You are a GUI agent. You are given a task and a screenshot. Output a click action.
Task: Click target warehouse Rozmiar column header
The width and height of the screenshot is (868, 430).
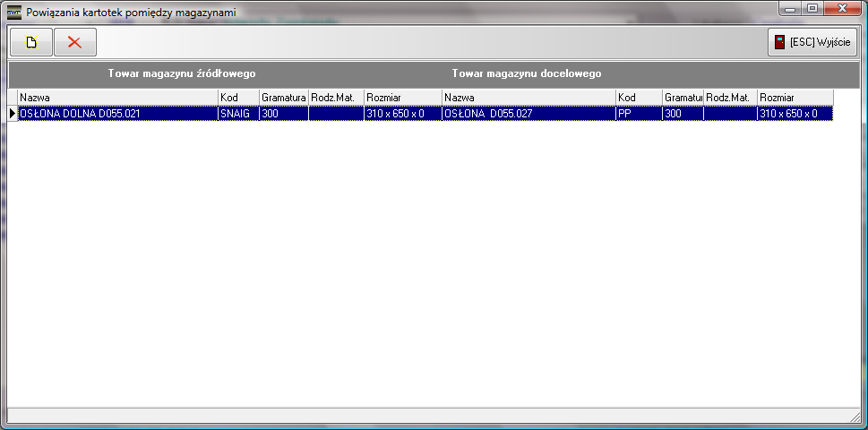pos(795,97)
